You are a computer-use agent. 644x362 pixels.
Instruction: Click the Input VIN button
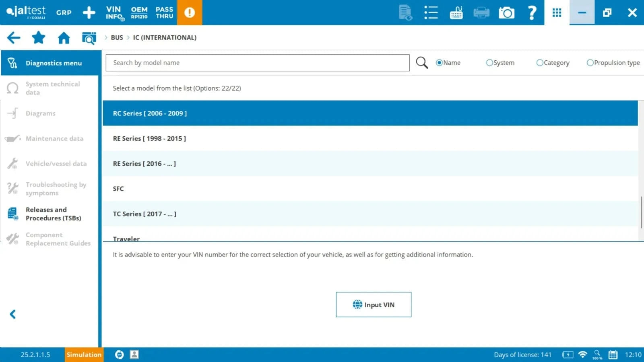point(374,305)
